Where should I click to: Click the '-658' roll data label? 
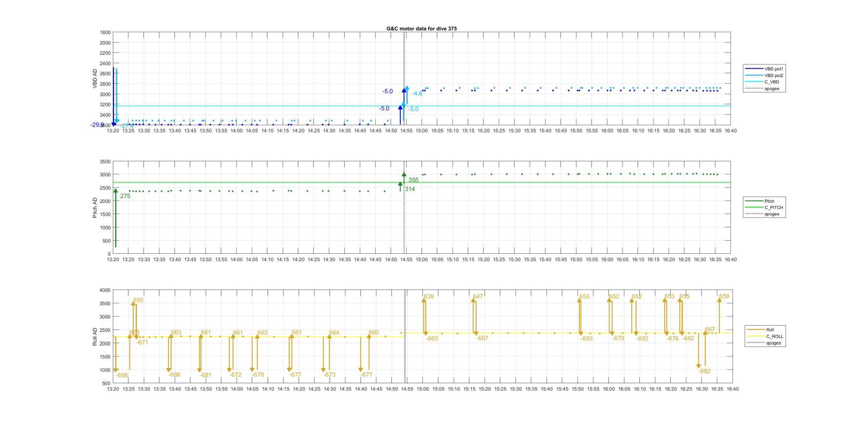(x=122, y=375)
